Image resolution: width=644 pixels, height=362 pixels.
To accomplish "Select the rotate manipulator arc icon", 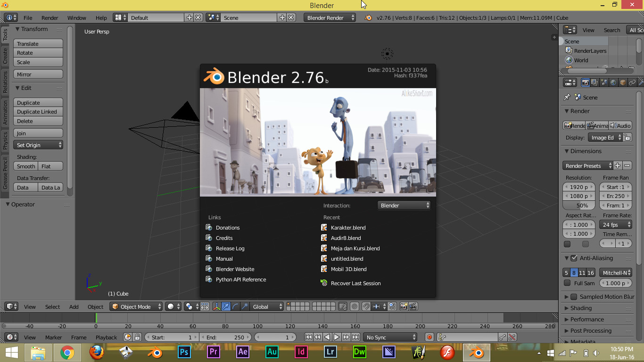I will tap(235, 306).
